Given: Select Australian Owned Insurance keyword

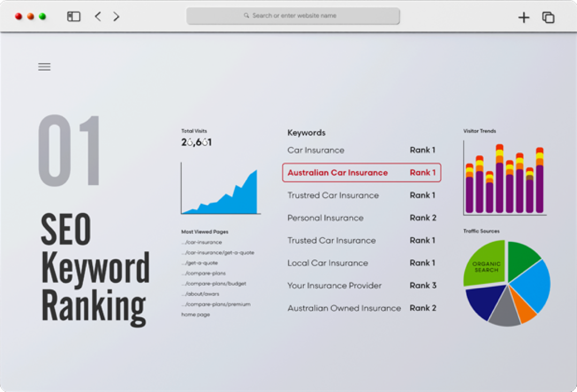Looking at the screenshot, I should [344, 308].
